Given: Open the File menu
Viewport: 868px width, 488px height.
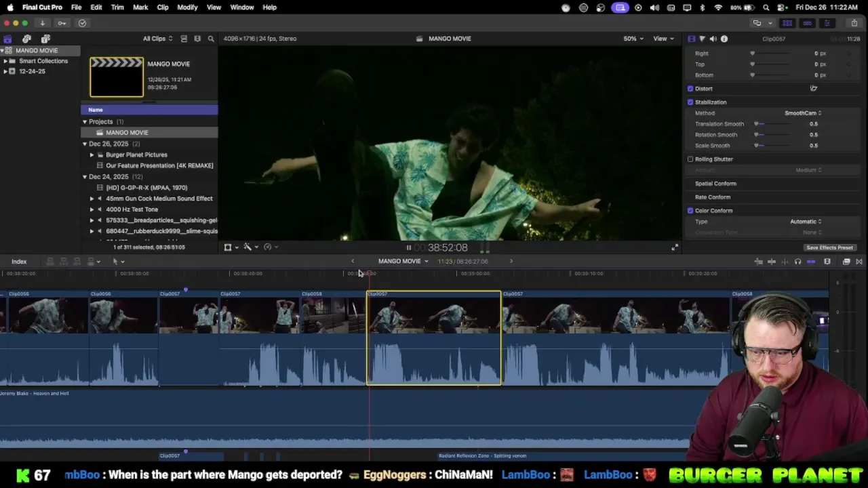Looking at the screenshot, I should point(77,7).
